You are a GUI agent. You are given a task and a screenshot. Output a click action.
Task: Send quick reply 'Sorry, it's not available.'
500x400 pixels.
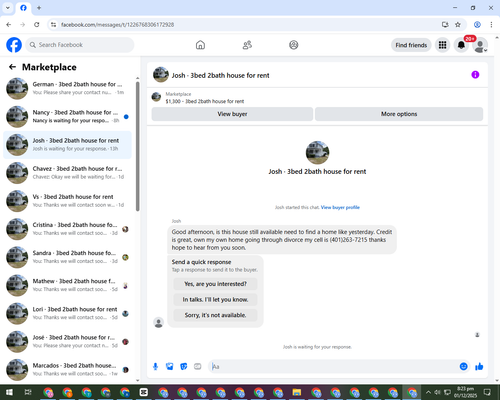pyautogui.click(x=215, y=315)
